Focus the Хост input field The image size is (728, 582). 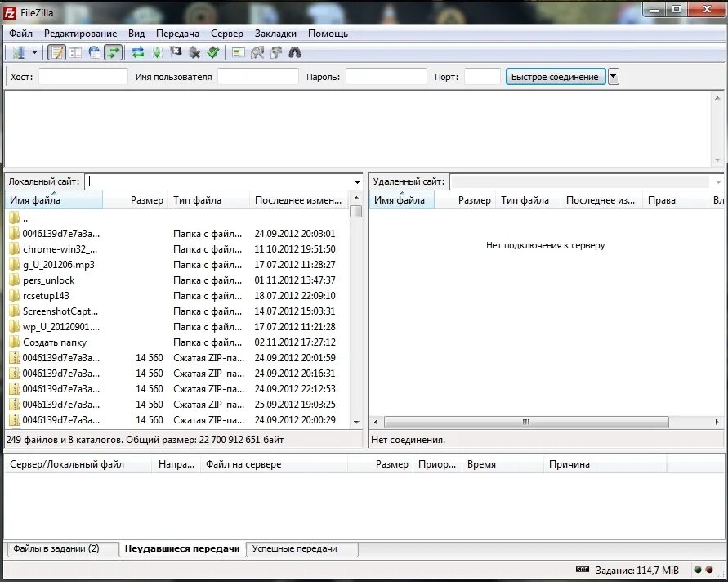(x=83, y=77)
